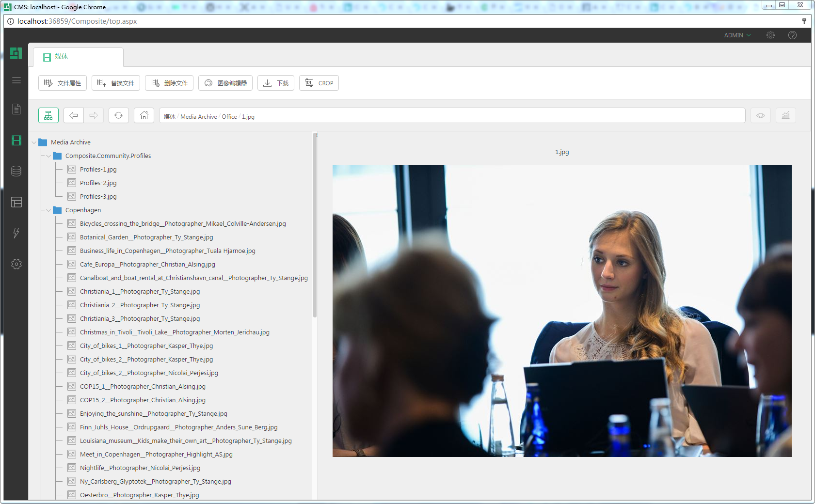815x504 pixels.
Task: Collapse the Copenhagen folder
Action: click(x=49, y=210)
